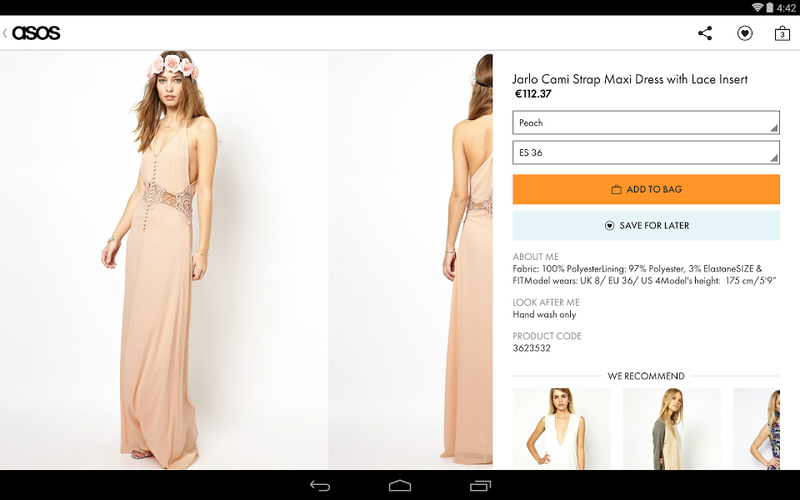Tap Android recent apps button
This screenshot has height=500, width=800.
pos(480,486)
